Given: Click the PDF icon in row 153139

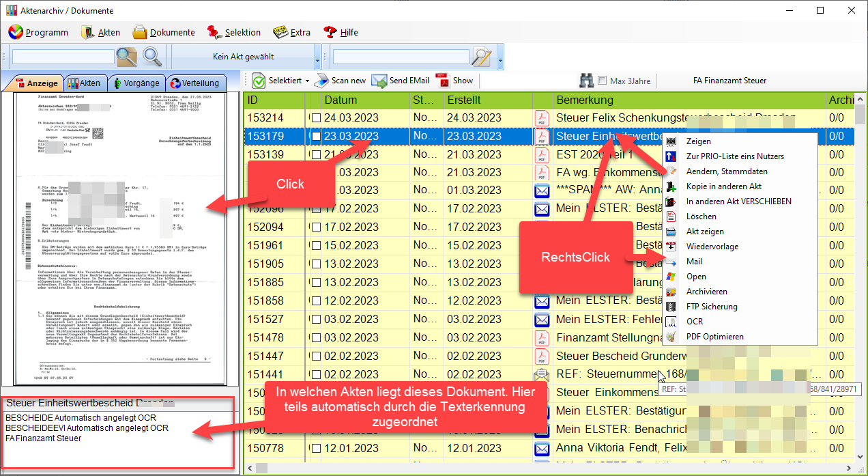Looking at the screenshot, I should click(x=542, y=154).
